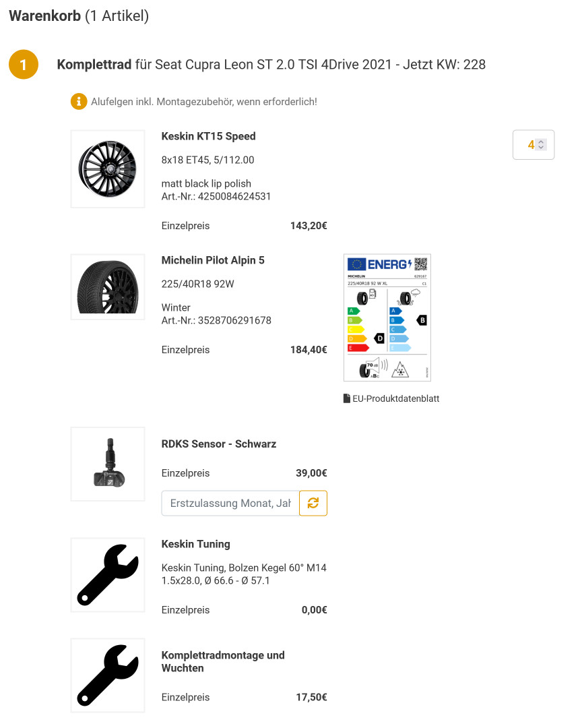Click the QR code on the energy label
This screenshot has width=582, height=728.
tap(420, 264)
